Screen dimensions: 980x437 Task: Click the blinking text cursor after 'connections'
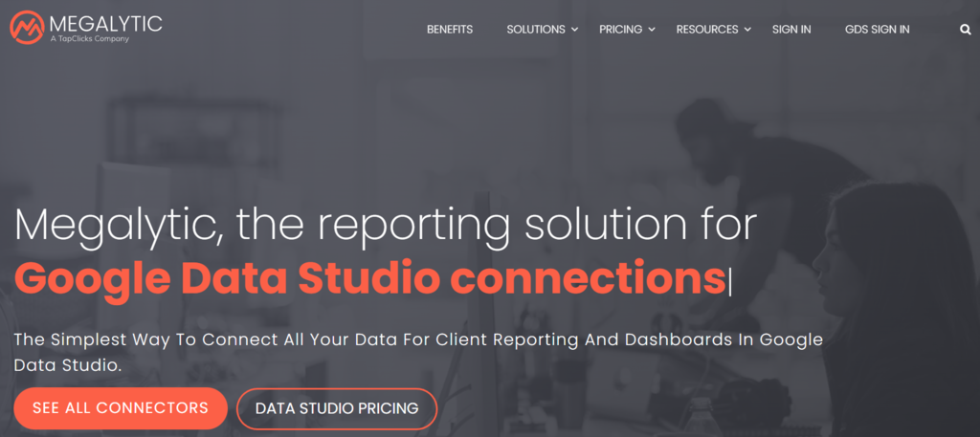click(729, 281)
